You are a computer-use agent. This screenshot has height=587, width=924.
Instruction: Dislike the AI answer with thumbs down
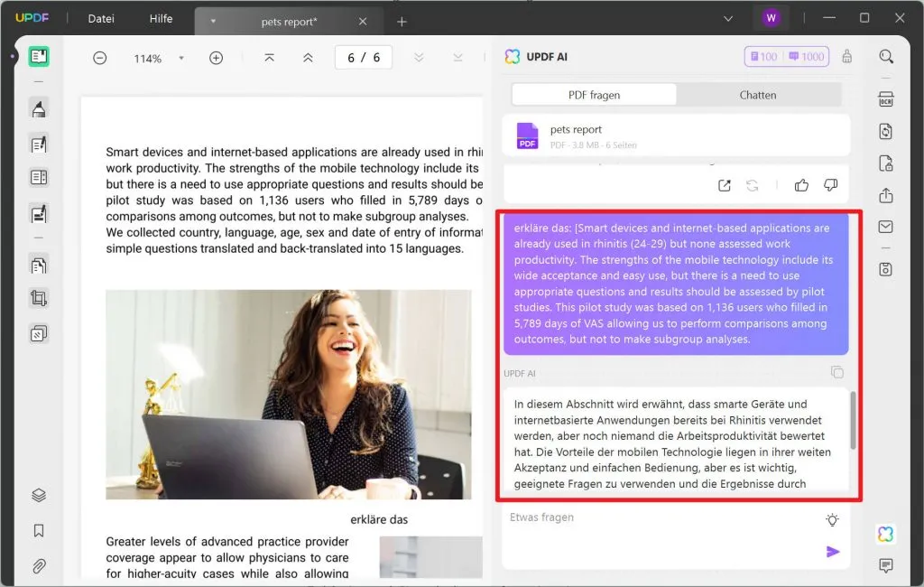[831, 186]
